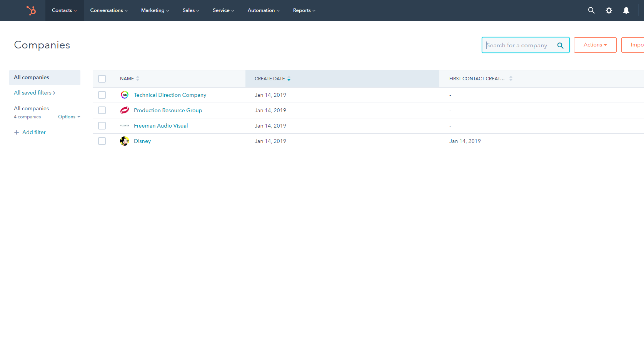The width and height of the screenshot is (644, 347).
Task: Click the NAME column header
Action: tap(127, 78)
